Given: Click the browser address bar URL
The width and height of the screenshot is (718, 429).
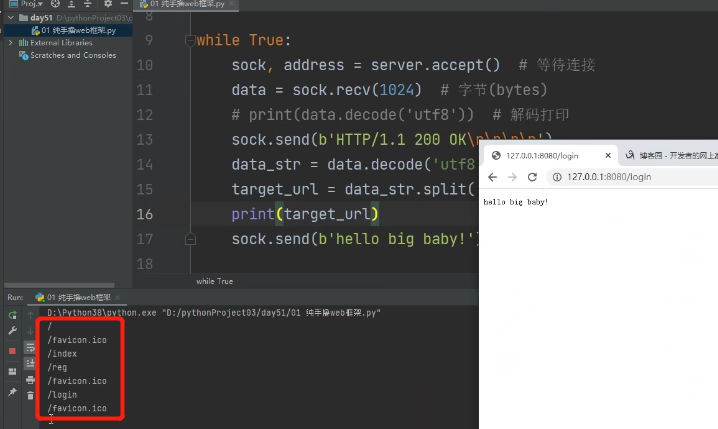Looking at the screenshot, I should point(609,177).
